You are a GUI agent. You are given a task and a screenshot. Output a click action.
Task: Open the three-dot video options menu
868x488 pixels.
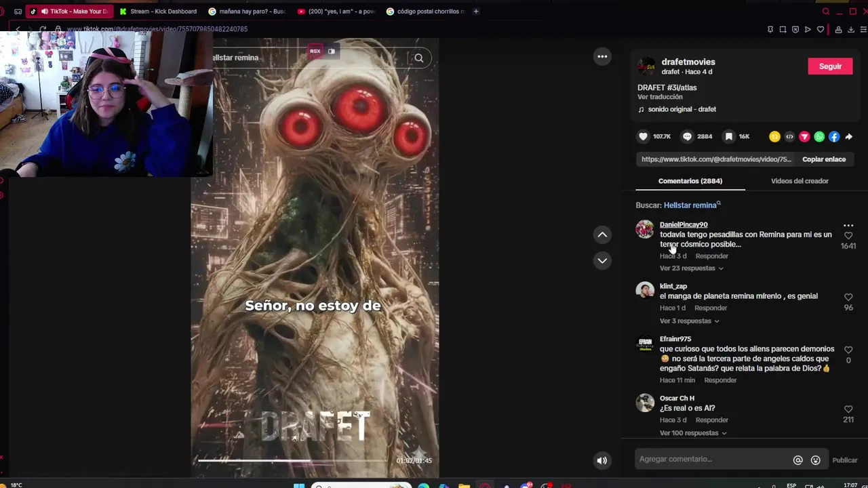pos(602,56)
